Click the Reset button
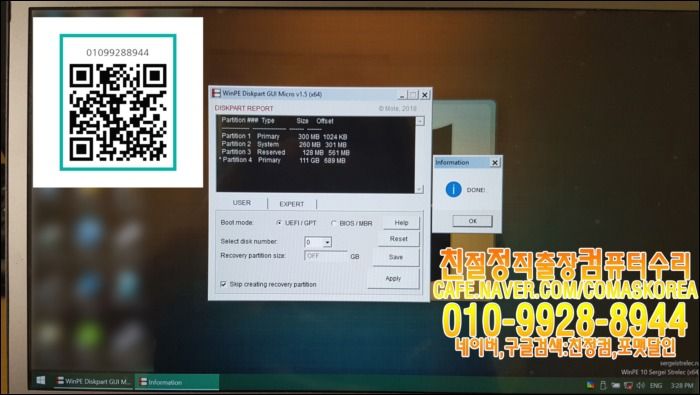Viewport: 700px width, 395px height. pyautogui.click(x=399, y=239)
